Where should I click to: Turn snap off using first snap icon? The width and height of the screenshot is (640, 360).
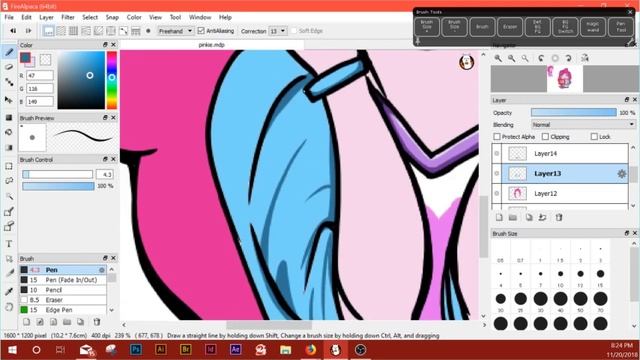(x=49, y=31)
